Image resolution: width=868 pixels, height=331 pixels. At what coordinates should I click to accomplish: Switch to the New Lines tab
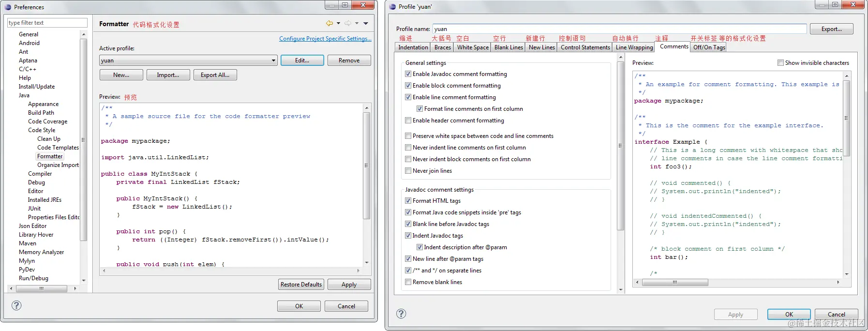[542, 47]
